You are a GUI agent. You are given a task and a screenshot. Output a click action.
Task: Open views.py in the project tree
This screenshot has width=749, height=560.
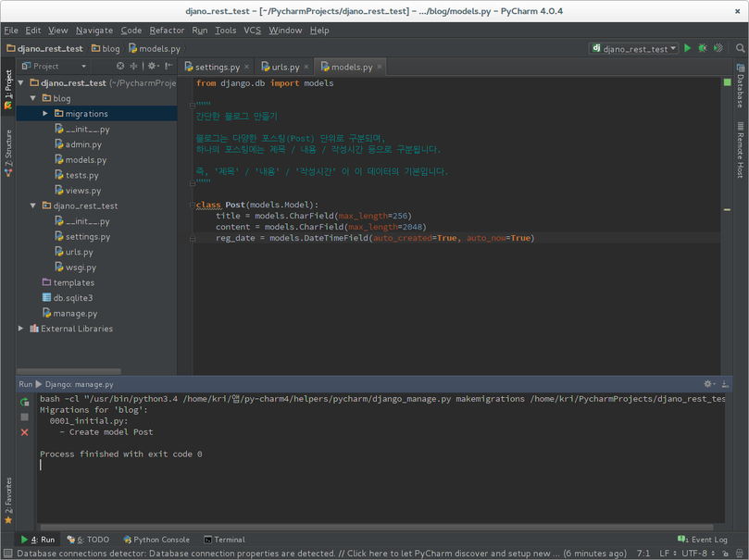pyautogui.click(x=78, y=191)
